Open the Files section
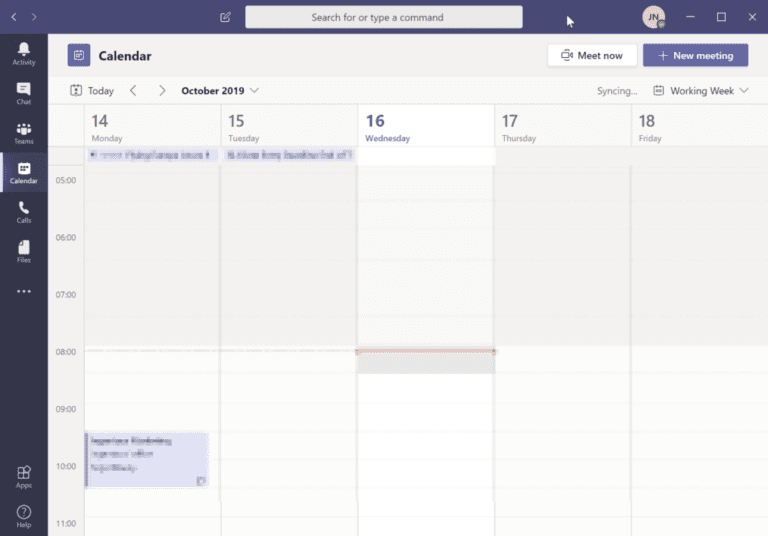The image size is (768, 536). [24, 252]
